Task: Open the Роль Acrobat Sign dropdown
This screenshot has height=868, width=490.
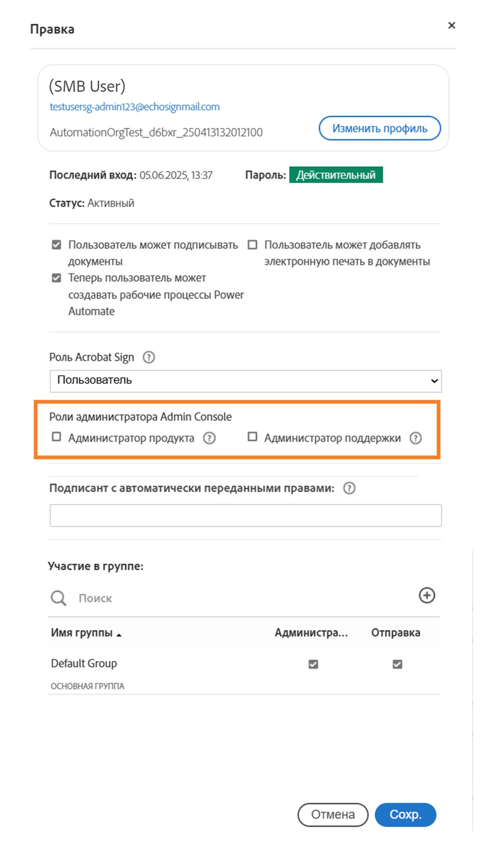Action: (245, 381)
